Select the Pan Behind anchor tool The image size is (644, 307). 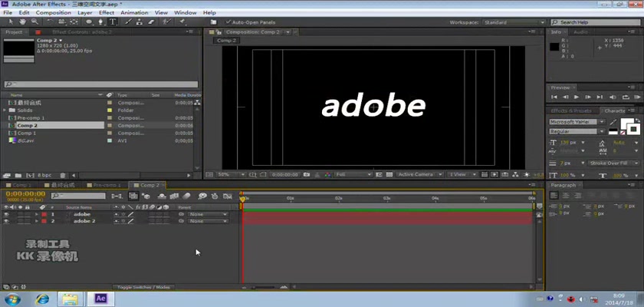74,22
